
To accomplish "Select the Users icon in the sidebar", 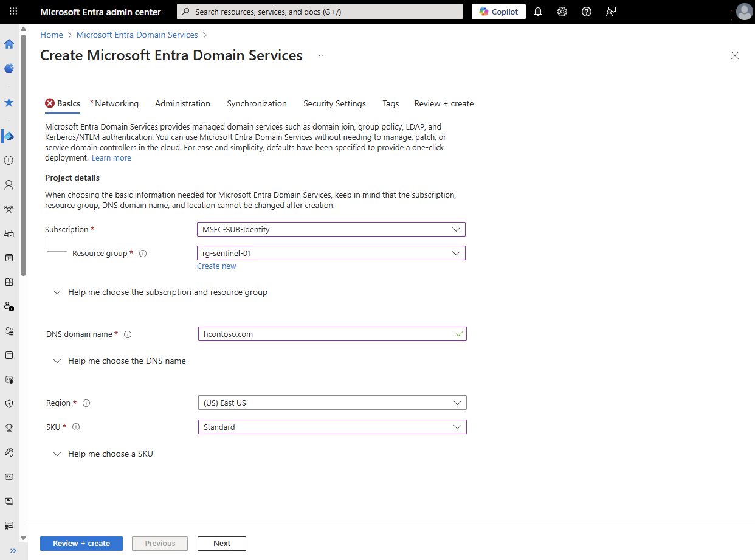I will click(9, 185).
